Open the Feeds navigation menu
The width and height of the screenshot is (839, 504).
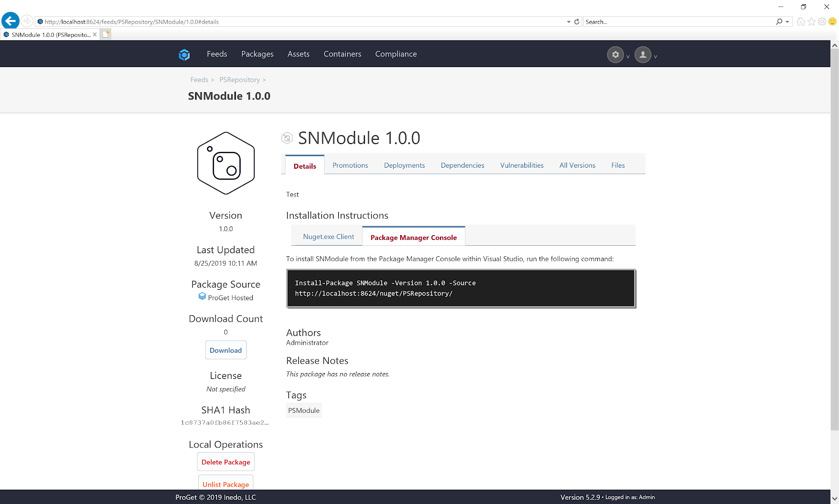(217, 54)
